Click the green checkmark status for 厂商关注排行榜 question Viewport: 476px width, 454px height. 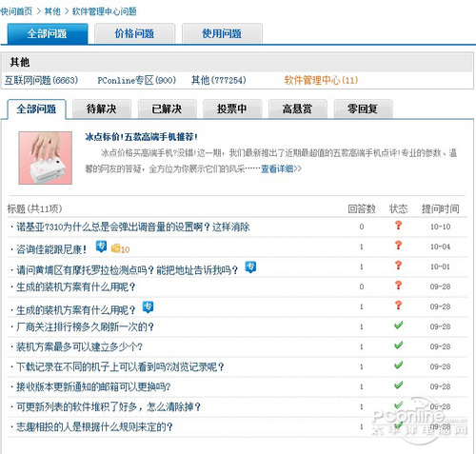(x=398, y=326)
